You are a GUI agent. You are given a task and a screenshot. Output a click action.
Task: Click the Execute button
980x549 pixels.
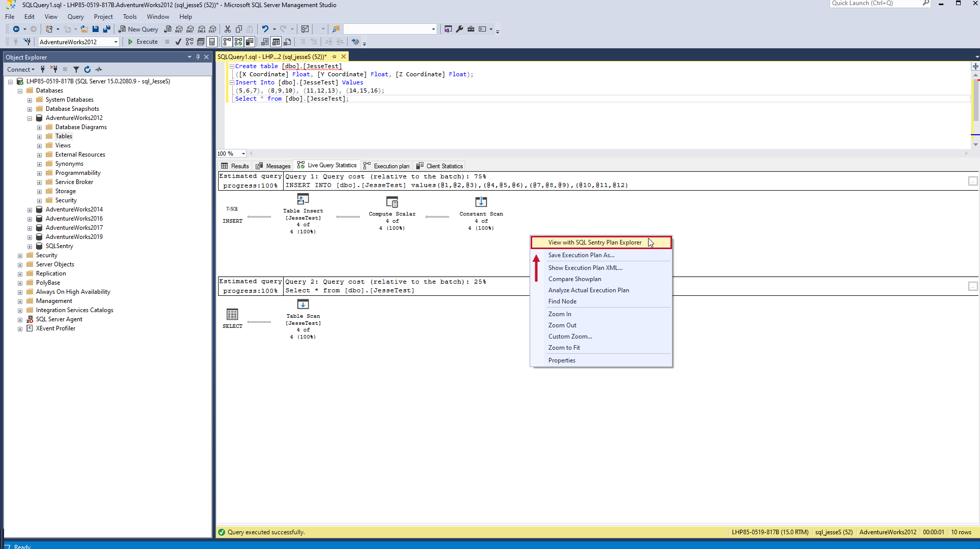143,42
